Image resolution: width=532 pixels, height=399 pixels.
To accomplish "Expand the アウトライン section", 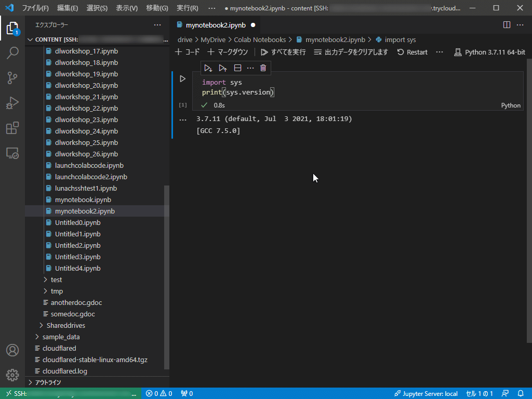I will click(47, 382).
